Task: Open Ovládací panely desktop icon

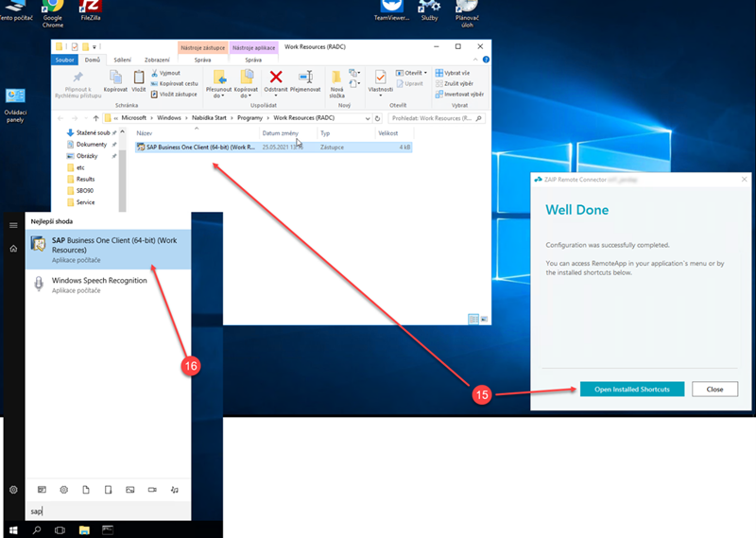Action: 15,105
